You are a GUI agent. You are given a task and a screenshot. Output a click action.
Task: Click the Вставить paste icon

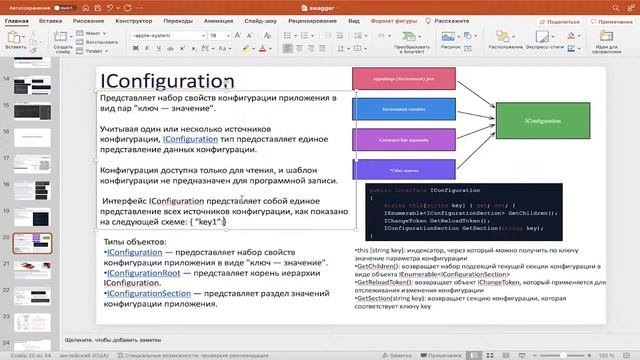pos(13,37)
